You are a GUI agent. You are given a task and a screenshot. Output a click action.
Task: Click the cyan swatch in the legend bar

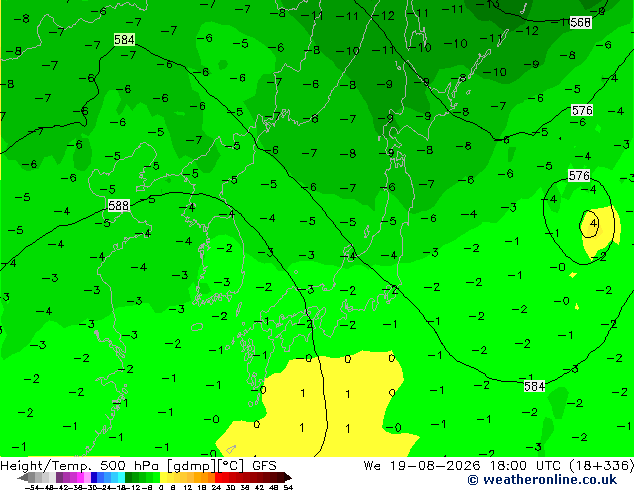tap(121, 477)
